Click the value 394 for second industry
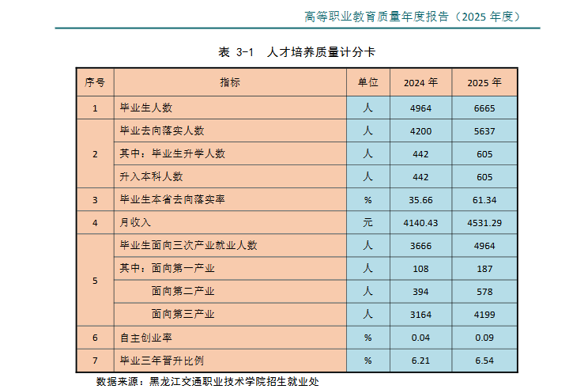Image resolution: width=588 pixels, height=389 pixels. point(420,292)
